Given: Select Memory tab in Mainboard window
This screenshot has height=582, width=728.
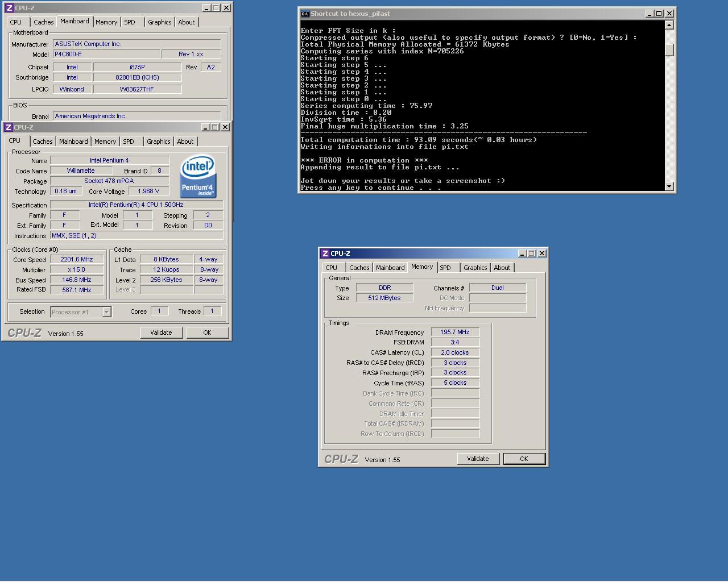Looking at the screenshot, I should pyautogui.click(x=106, y=22).
